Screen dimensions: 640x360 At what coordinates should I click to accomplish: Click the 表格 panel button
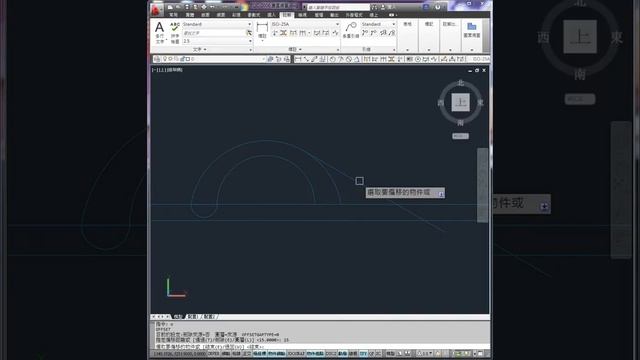(x=407, y=24)
